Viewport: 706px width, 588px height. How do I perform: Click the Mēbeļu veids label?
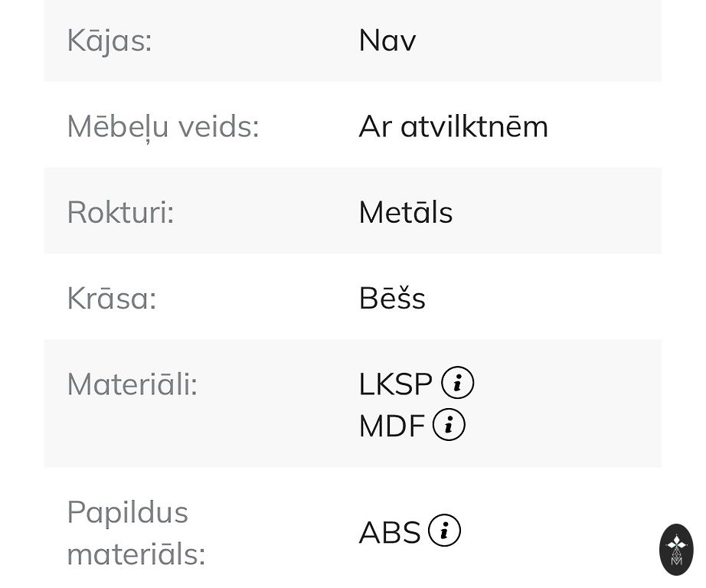(163, 126)
